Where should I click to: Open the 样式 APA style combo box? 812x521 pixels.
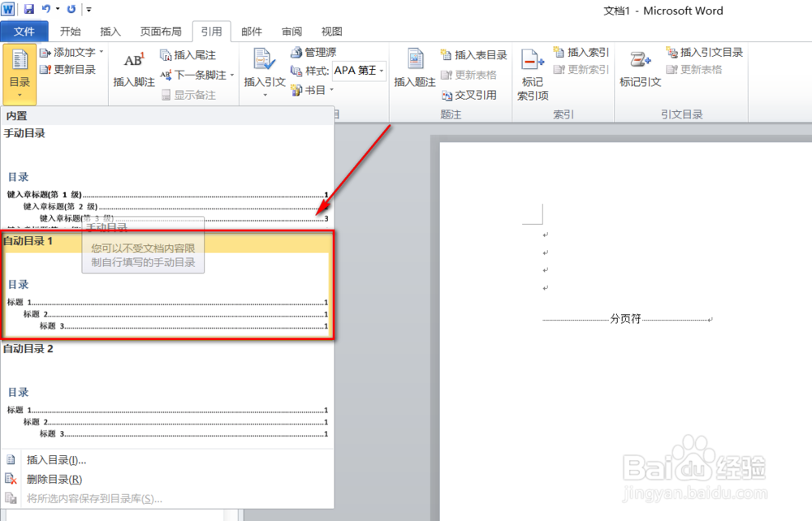pyautogui.click(x=359, y=71)
